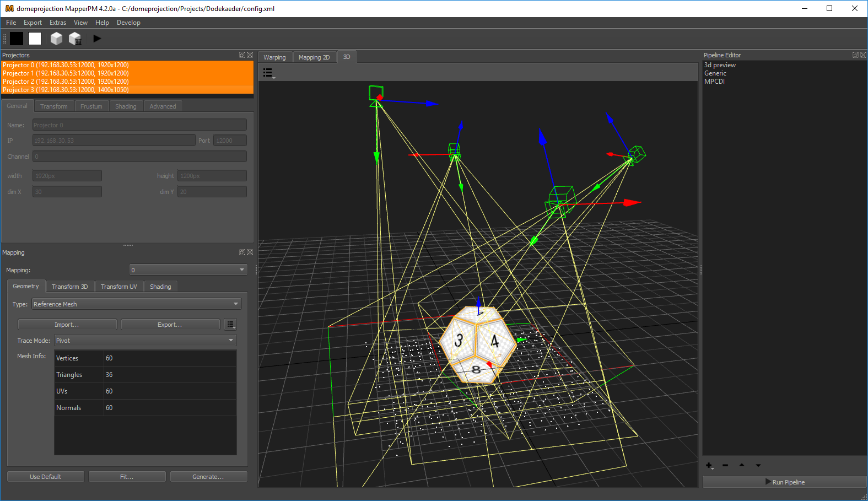Open the Mapping number dropdown
The image size is (868, 501).
click(x=188, y=270)
